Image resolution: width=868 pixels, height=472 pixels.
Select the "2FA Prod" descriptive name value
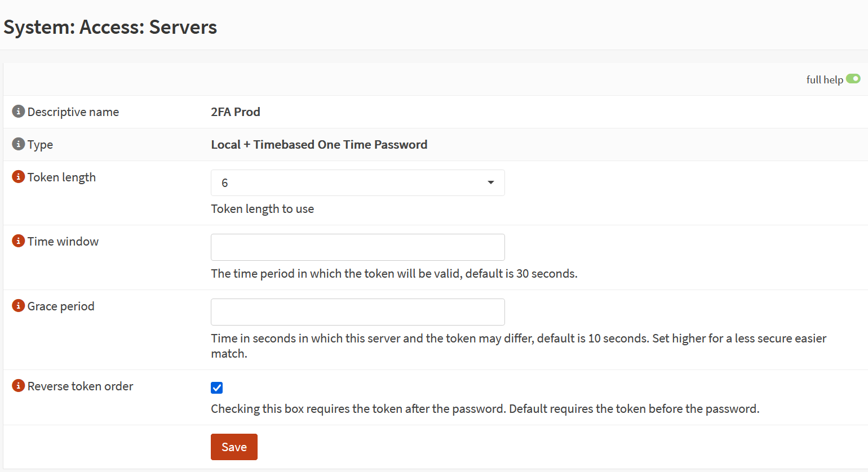[236, 112]
